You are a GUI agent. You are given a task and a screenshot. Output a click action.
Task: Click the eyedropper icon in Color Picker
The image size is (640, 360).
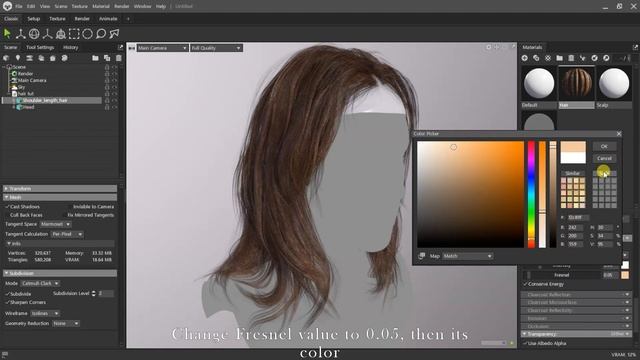click(422, 256)
